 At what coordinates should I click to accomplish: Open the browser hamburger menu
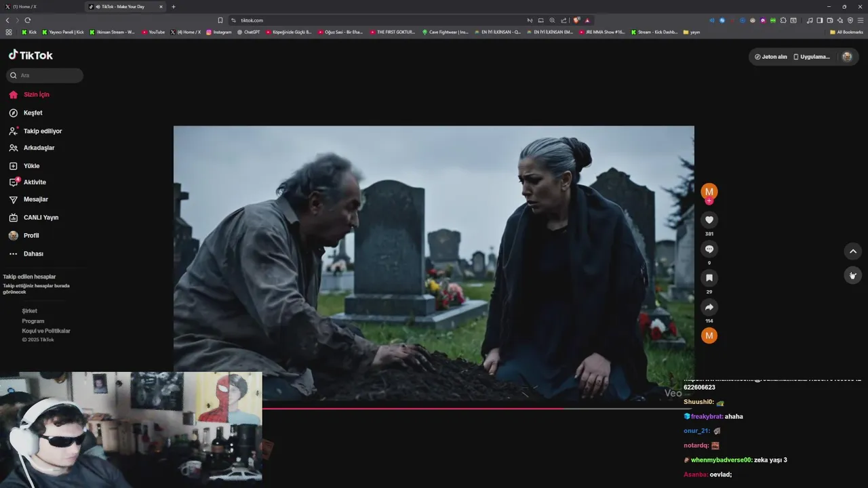click(x=861, y=20)
